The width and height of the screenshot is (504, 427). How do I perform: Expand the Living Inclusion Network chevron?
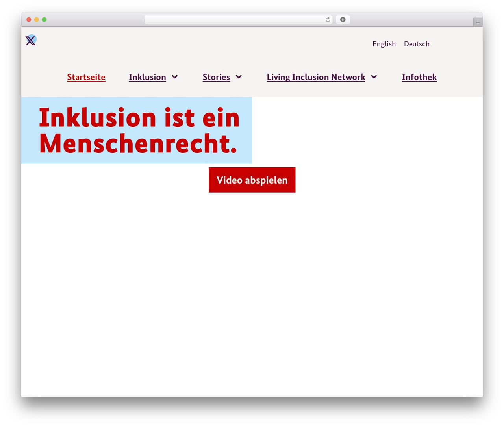(x=374, y=77)
